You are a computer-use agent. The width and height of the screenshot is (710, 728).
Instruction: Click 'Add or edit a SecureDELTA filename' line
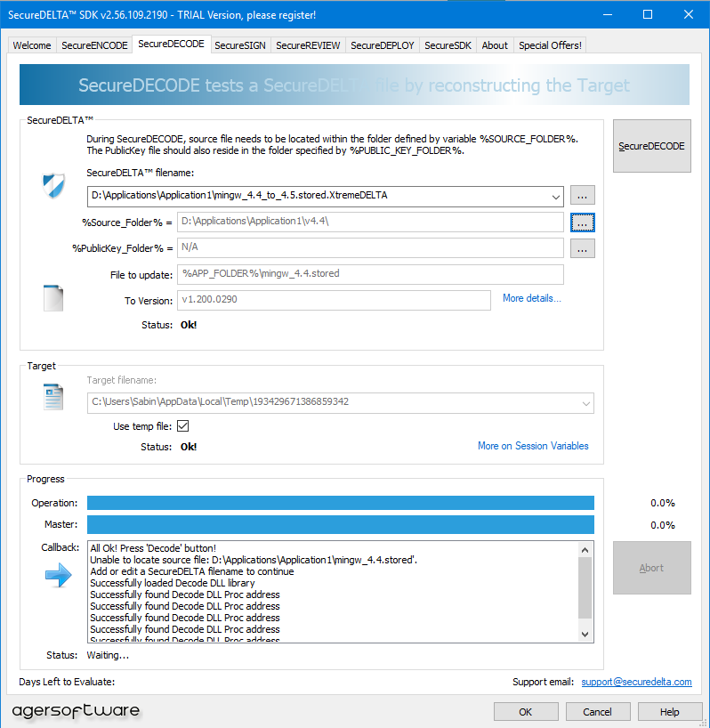tap(191, 571)
